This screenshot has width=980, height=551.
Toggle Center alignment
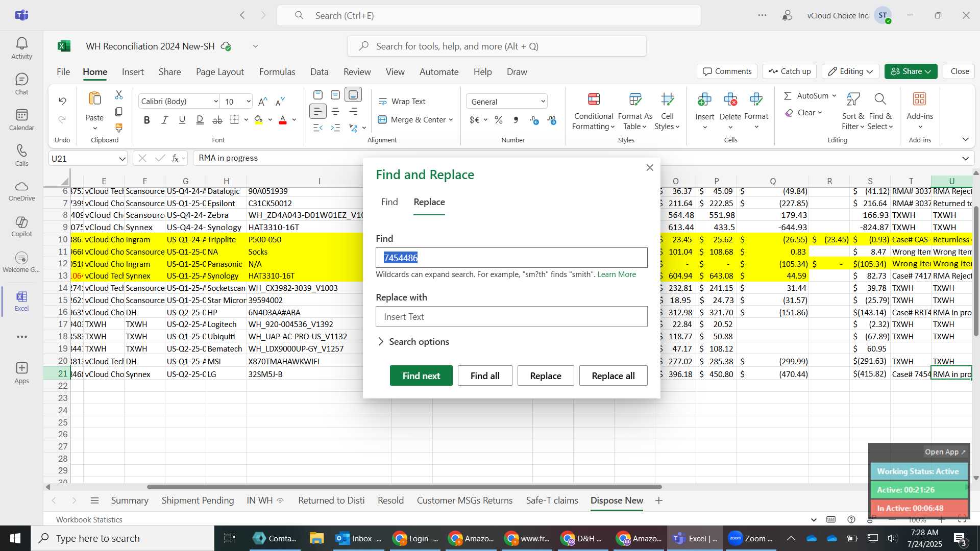(x=335, y=111)
